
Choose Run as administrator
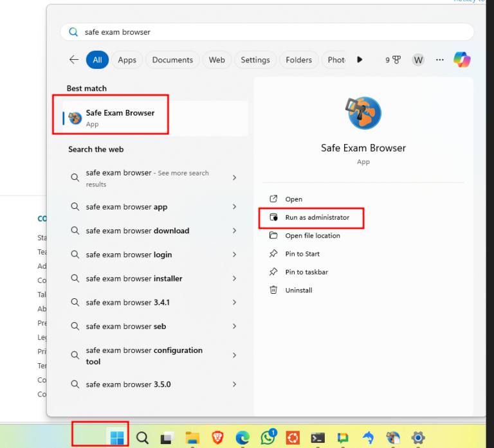coord(317,217)
